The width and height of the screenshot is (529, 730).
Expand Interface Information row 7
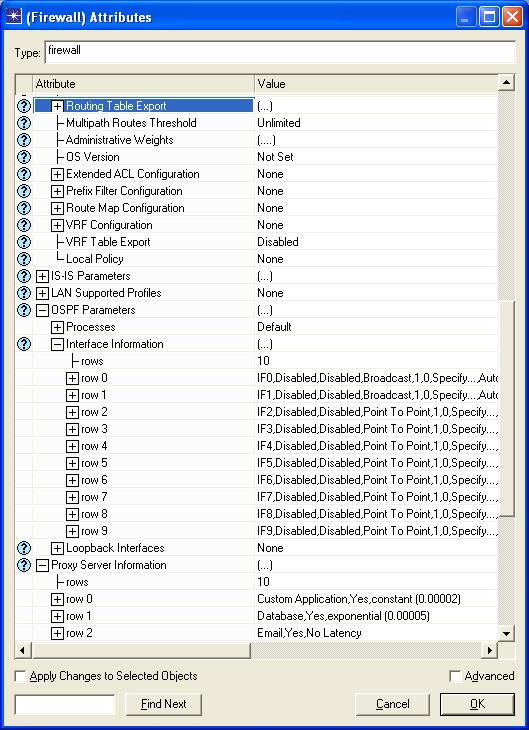coord(72,497)
